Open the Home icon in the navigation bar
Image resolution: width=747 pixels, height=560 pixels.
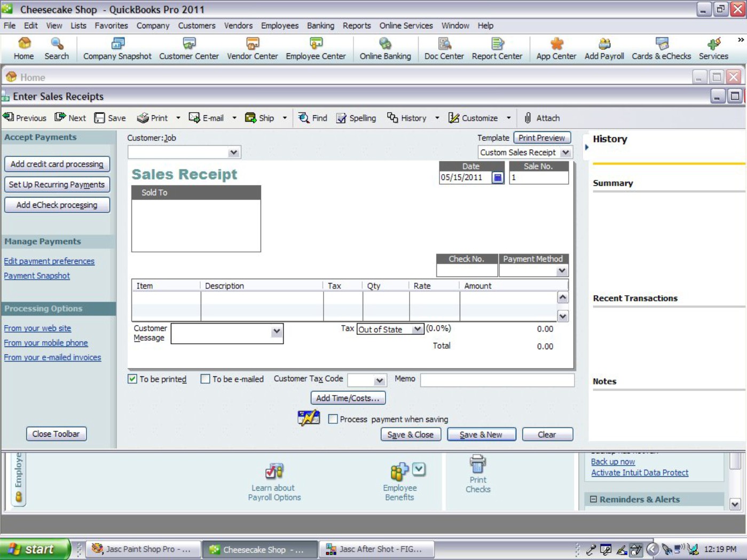click(x=23, y=49)
